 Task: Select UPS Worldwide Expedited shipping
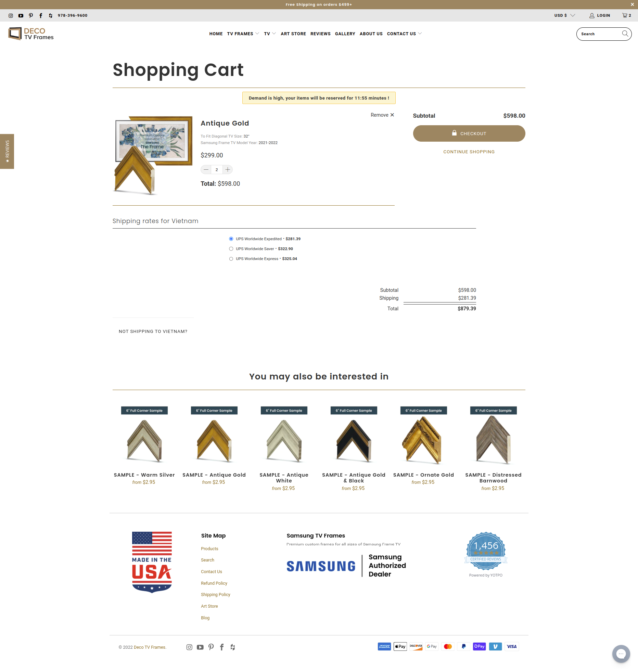point(231,239)
